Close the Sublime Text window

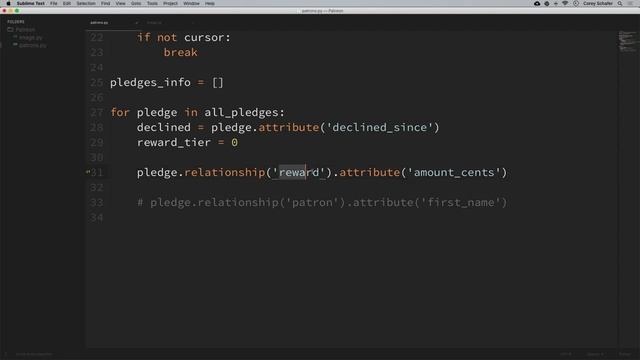[x=4, y=11]
